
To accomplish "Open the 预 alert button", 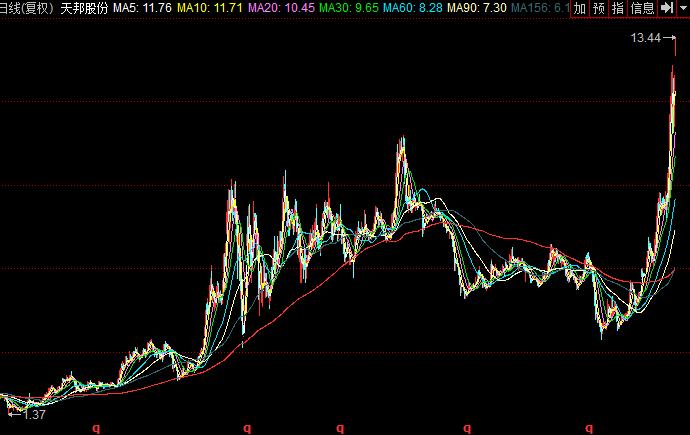I will 598,8.
